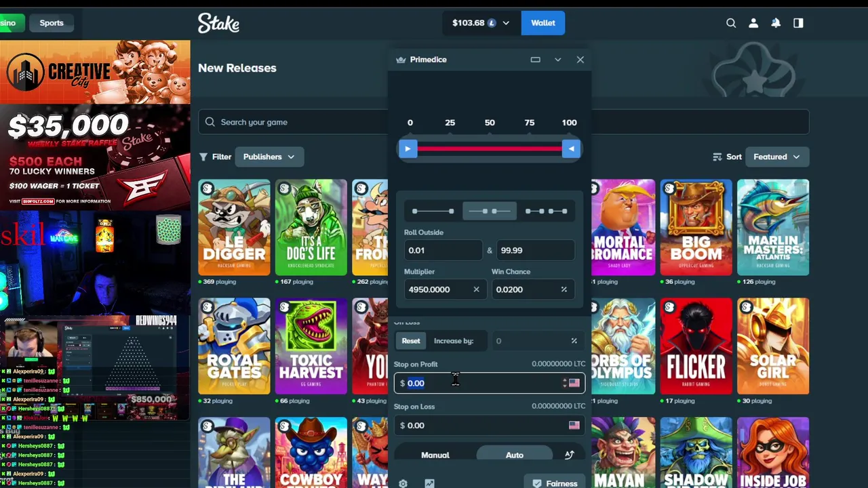Click the Stop on Loss currency flag
868x488 pixels.
pos(574,426)
